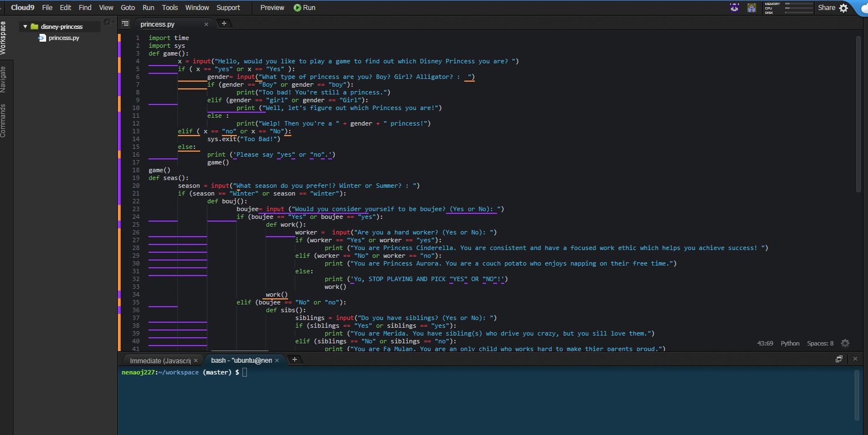Screen dimensions: 868x435
Task: Close the Immediate (Javascript) console tab
Action: [x=196, y=361]
